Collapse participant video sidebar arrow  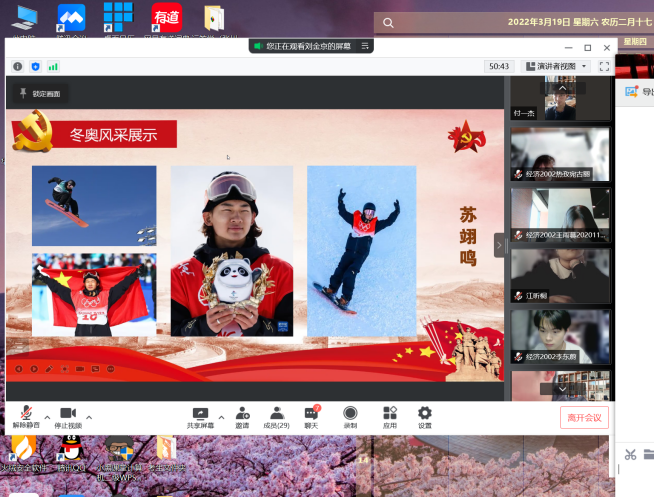(500, 245)
